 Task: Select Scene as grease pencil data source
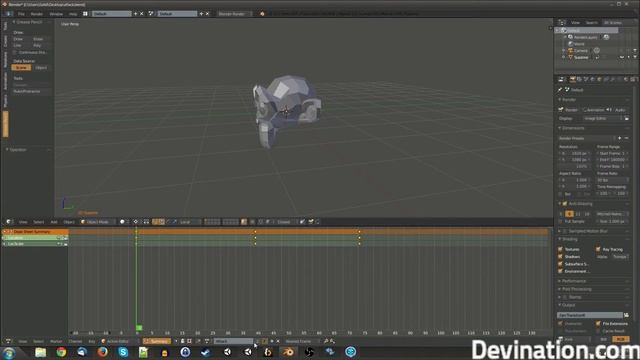(21, 68)
